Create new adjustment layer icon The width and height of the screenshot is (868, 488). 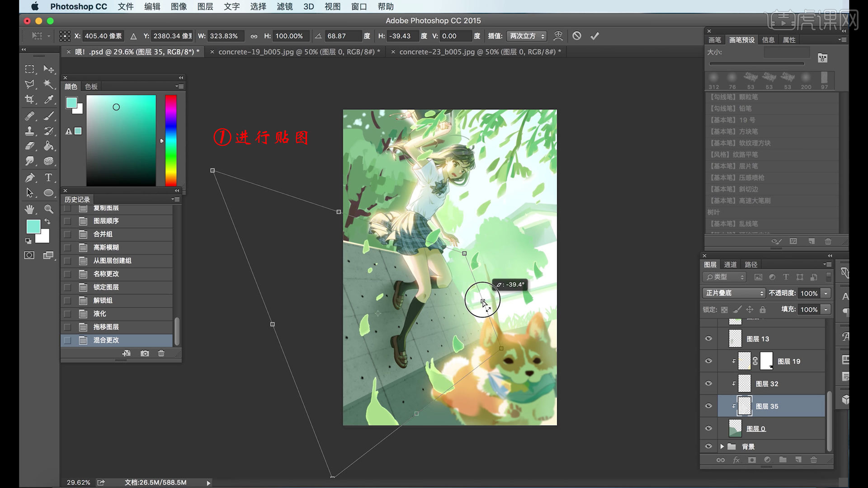767,460
